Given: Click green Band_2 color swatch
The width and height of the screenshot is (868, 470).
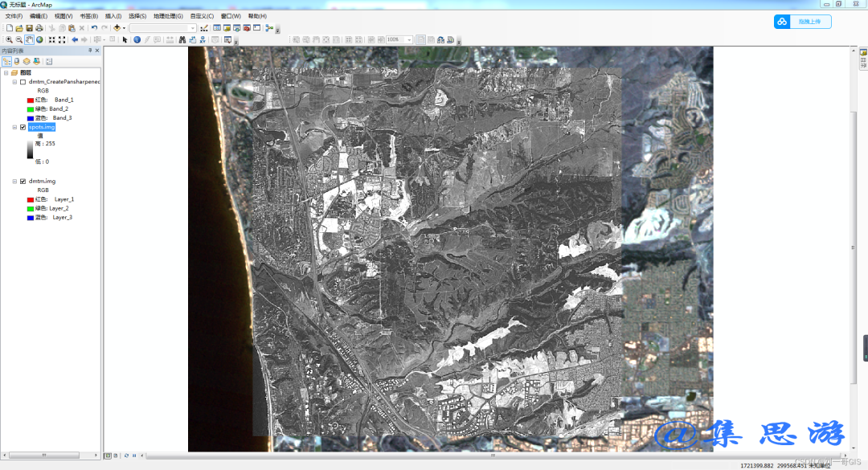Looking at the screenshot, I should click(31, 109).
